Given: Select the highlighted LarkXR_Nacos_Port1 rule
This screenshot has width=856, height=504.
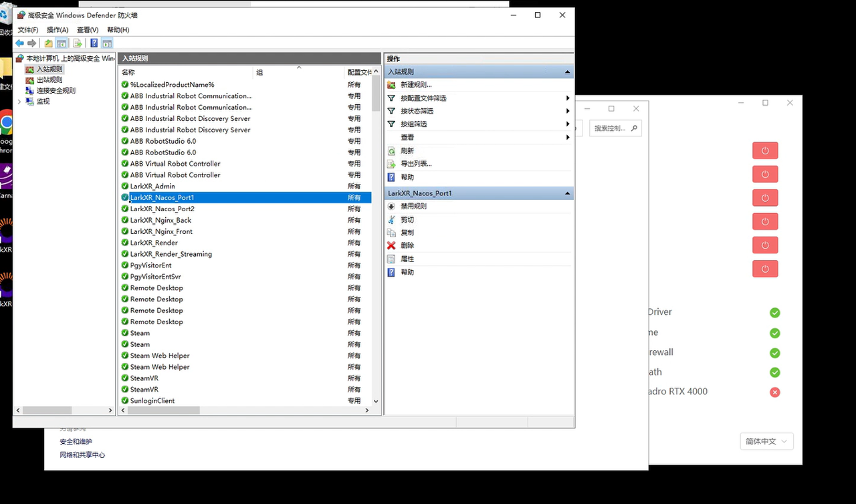Looking at the screenshot, I should click(x=245, y=198).
